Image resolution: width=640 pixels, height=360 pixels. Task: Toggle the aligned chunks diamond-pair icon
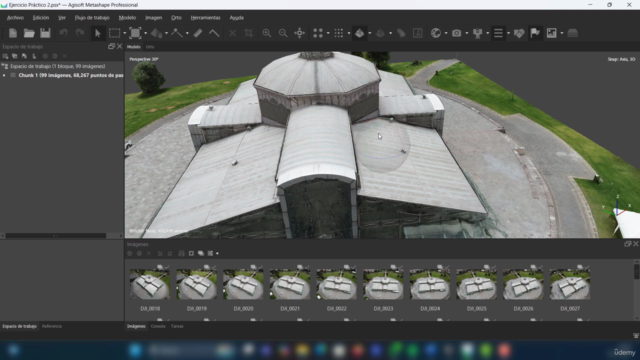tap(519, 33)
